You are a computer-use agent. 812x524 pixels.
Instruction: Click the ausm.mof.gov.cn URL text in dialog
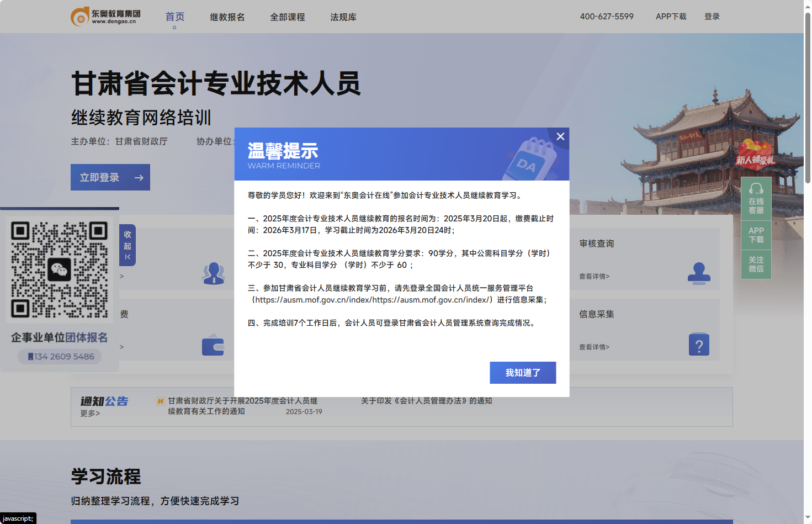click(374, 300)
